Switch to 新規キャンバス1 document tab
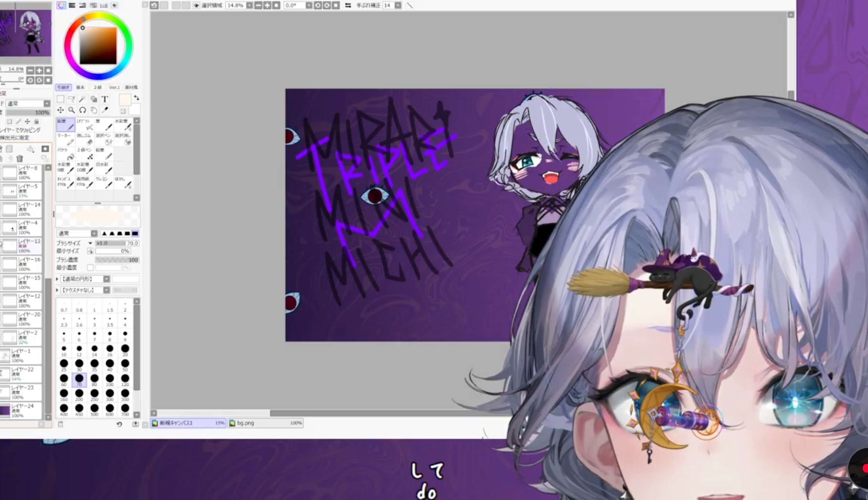 point(188,423)
